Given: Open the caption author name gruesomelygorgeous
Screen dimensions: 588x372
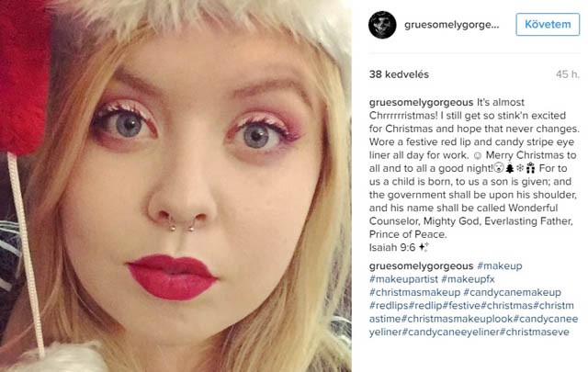Looking at the screenshot, I should (421, 102).
